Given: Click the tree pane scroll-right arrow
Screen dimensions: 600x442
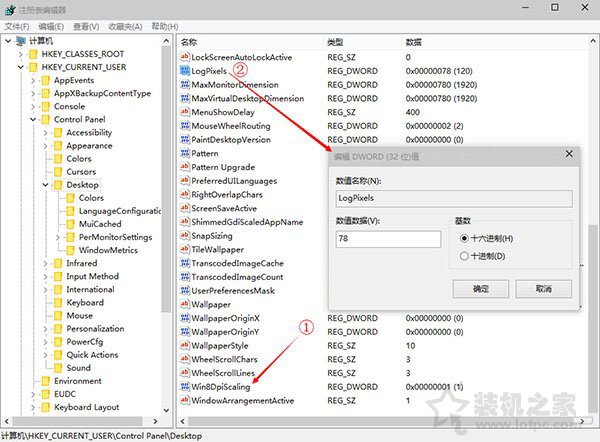Looking at the screenshot, I should (155, 421).
